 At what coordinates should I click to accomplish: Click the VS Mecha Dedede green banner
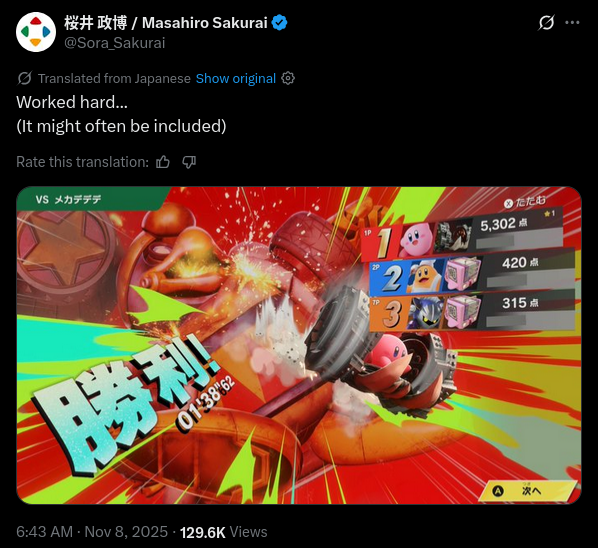click(x=90, y=199)
